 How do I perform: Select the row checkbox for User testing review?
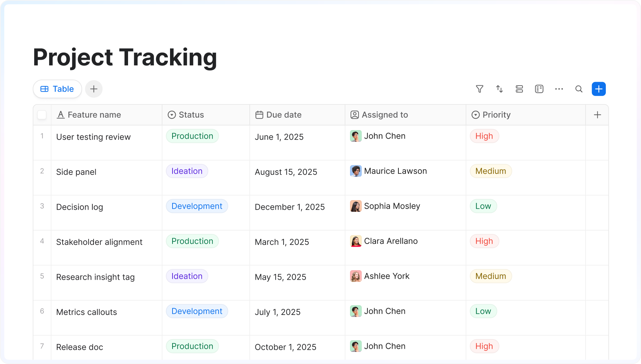[x=42, y=136]
